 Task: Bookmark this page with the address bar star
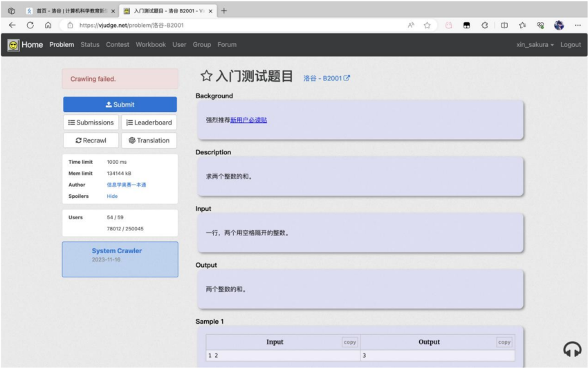point(427,25)
